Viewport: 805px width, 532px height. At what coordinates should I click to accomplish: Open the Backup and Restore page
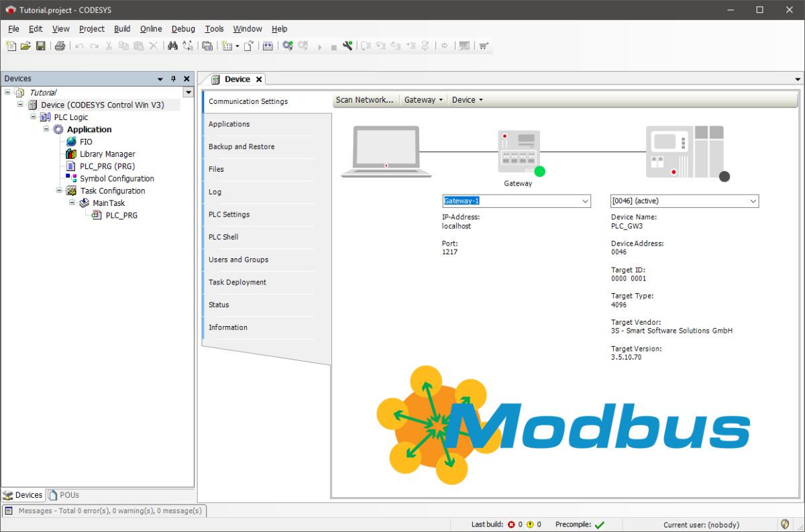(x=258, y=147)
